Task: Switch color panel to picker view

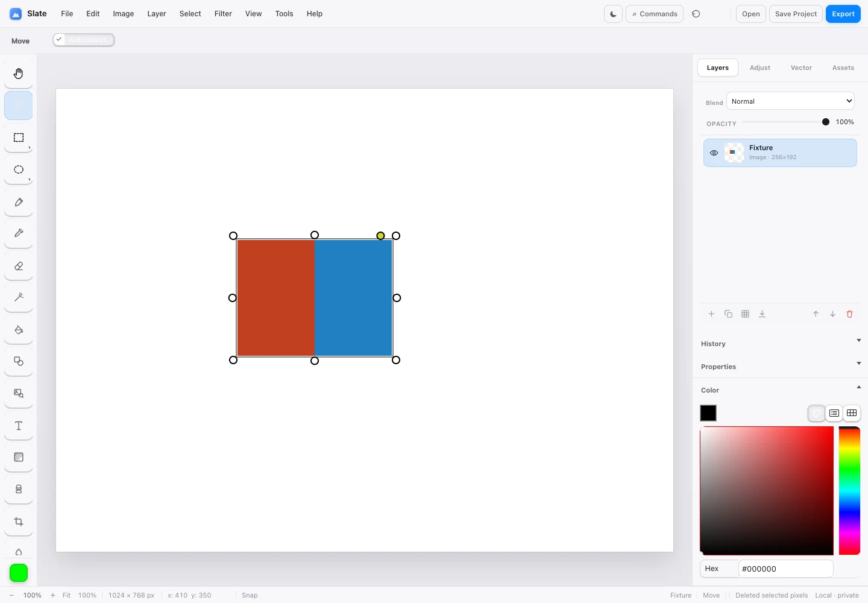Action: [816, 413]
